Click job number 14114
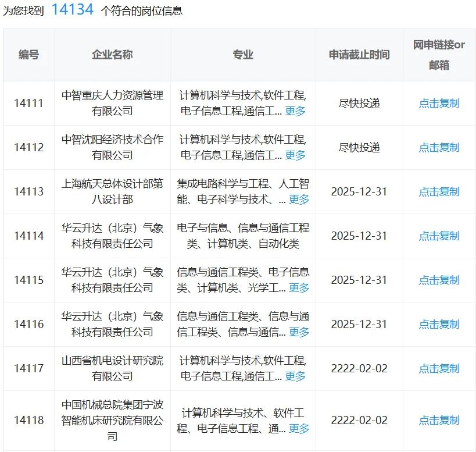Screen dimensions: 476x452 (29, 236)
